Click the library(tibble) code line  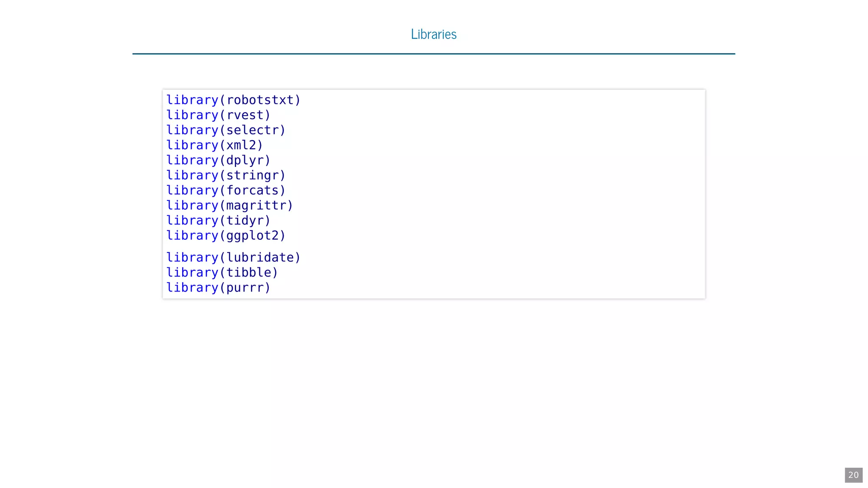pos(222,272)
